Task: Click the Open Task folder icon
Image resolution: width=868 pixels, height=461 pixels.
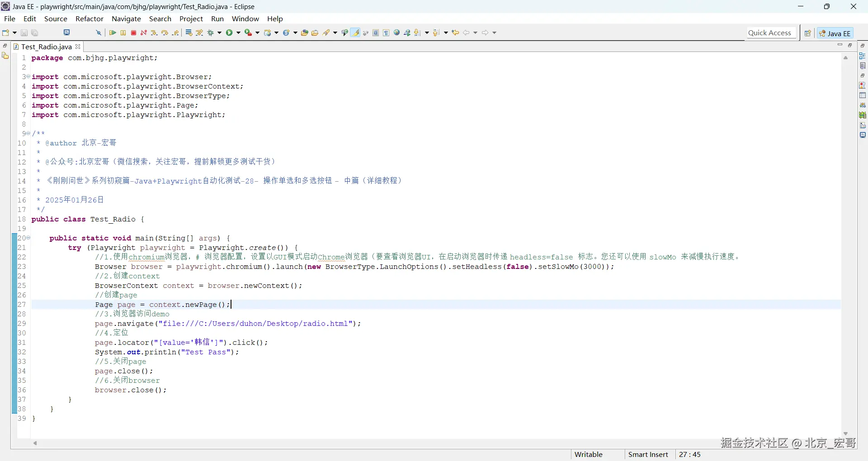Action: coord(315,33)
